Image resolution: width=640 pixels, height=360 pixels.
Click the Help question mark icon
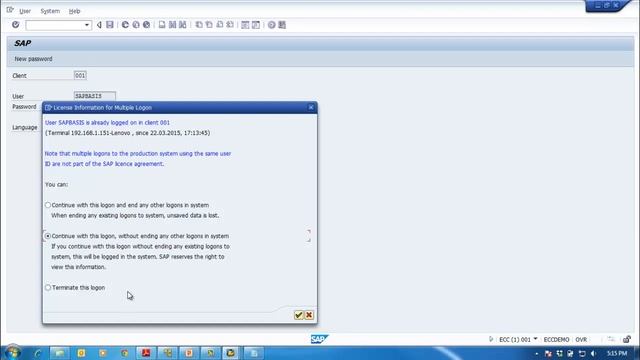pyautogui.click(x=271, y=25)
